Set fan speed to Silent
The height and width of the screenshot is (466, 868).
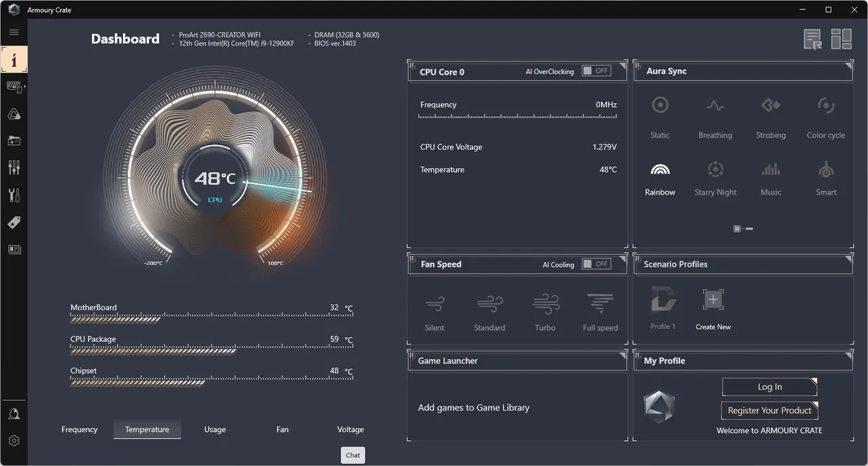(x=435, y=312)
